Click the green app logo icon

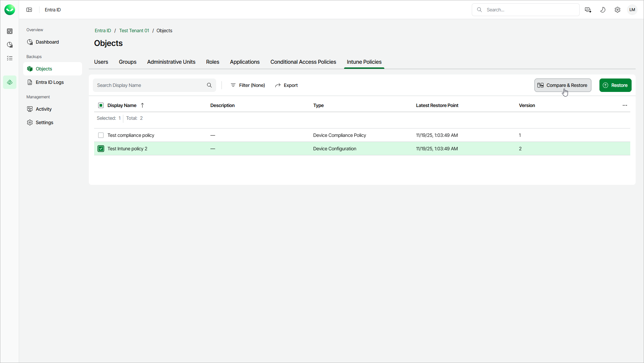point(10,10)
